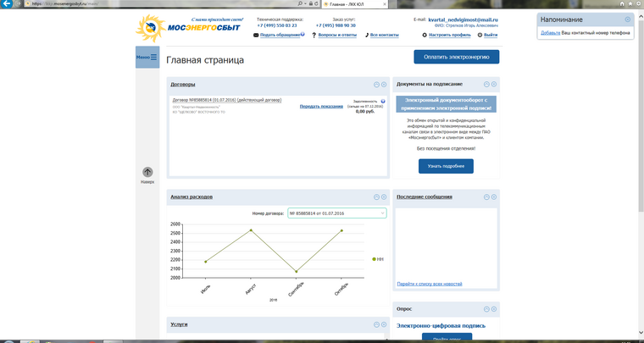Click the Анализ расходов panel heading

coord(192,197)
